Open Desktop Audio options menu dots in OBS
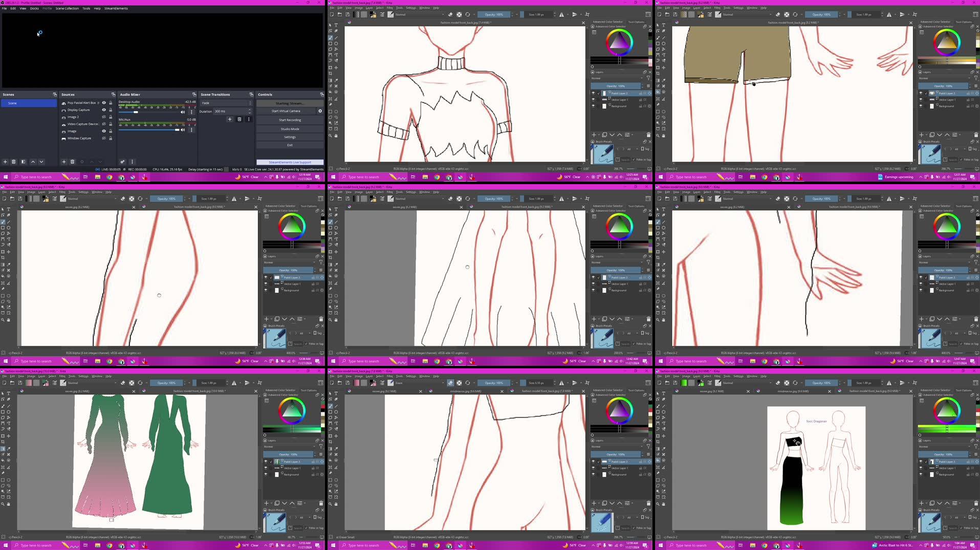Image resolution: width=980 pixels, height=550 pixels. (191, 112)
